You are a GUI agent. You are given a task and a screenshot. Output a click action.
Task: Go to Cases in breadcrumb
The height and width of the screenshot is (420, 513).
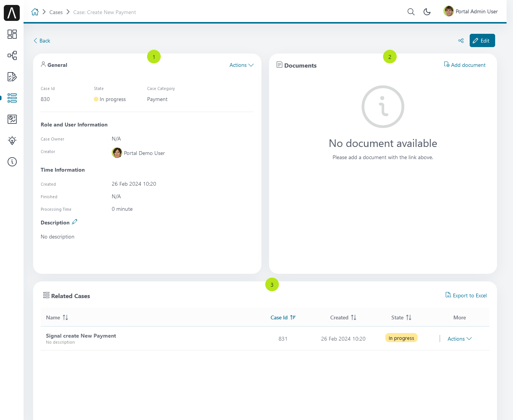click(56, 12)
